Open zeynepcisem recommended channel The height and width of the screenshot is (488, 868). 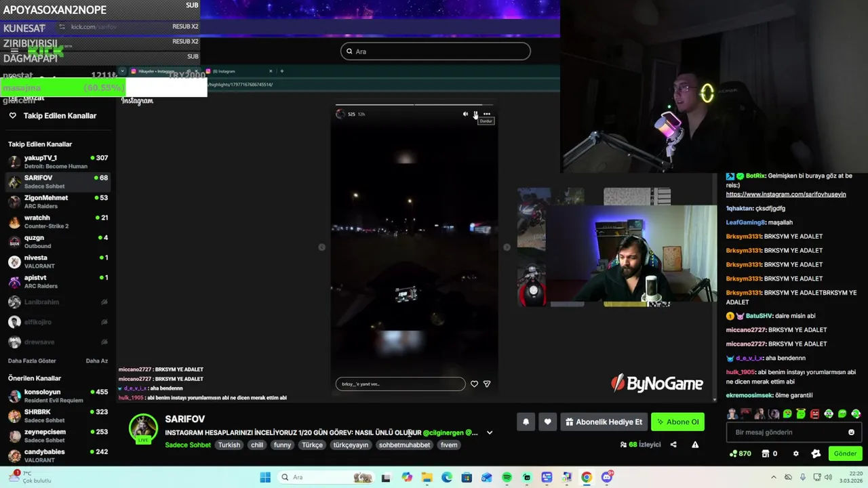[58, 436]
